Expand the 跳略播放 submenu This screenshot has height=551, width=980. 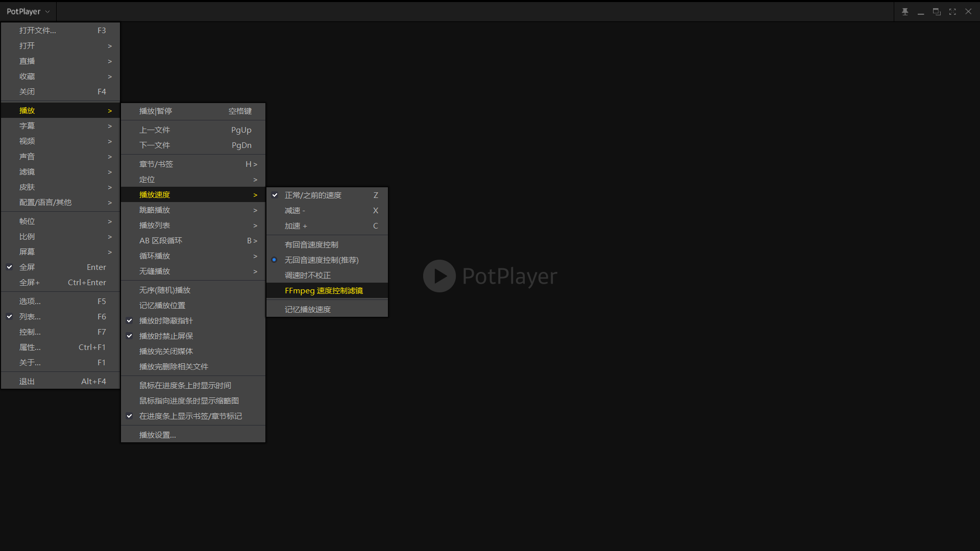(x=193, y=210)
